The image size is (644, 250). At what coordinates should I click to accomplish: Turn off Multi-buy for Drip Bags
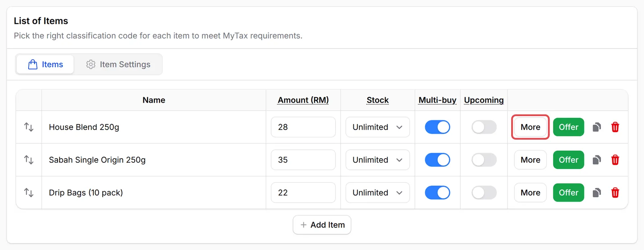pyautogui.click(x=438, y=192)
